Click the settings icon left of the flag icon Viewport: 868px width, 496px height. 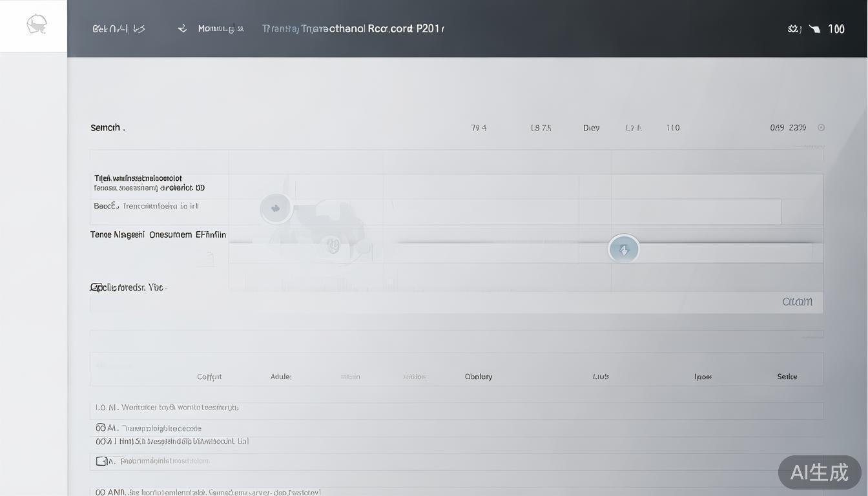click(794, 29)
